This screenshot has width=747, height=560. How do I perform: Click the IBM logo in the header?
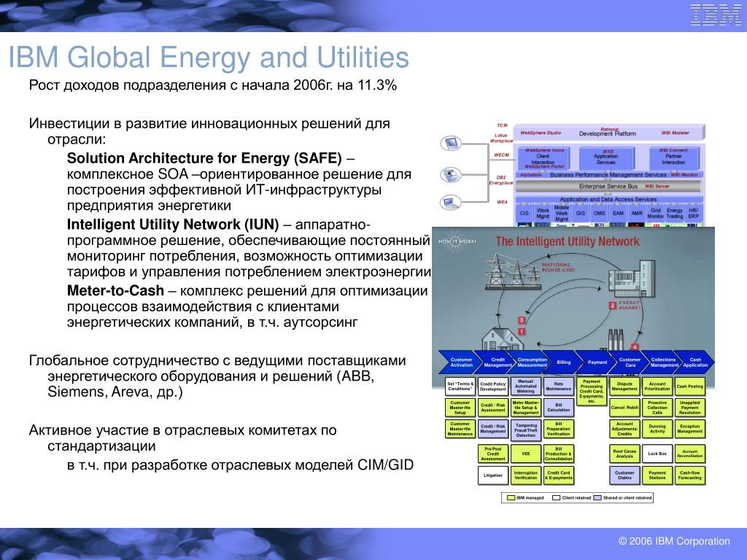tap(716, 15)
